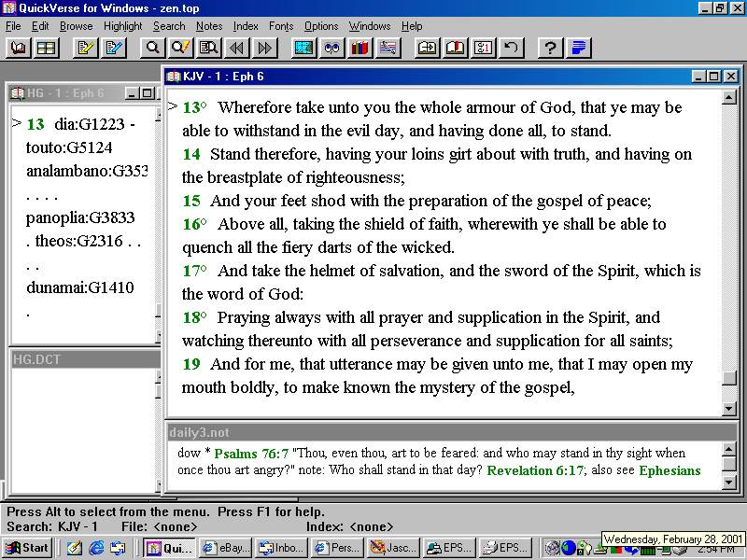
Task: Open the Options menu
Action: (x=321, y=26)
